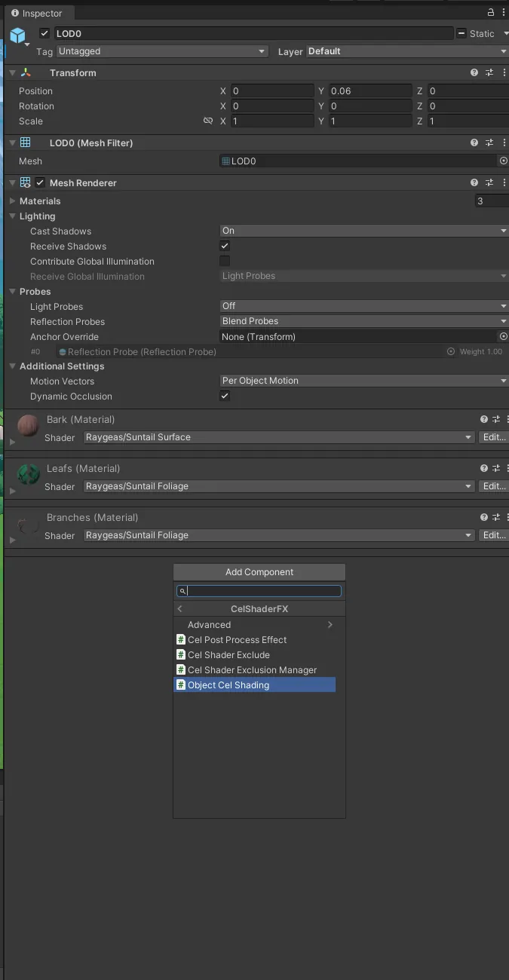The height and width of the screenshot is (980, 509).
Task: Toggle the Receive Shadows checkbox
Action: tap(225, 246)
